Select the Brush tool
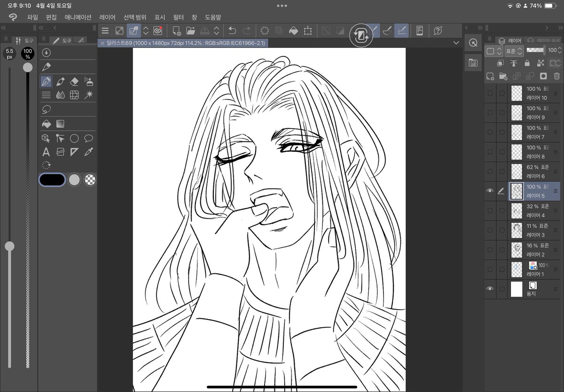The width and height of the screenshot is (564, 392). [60, 81]
